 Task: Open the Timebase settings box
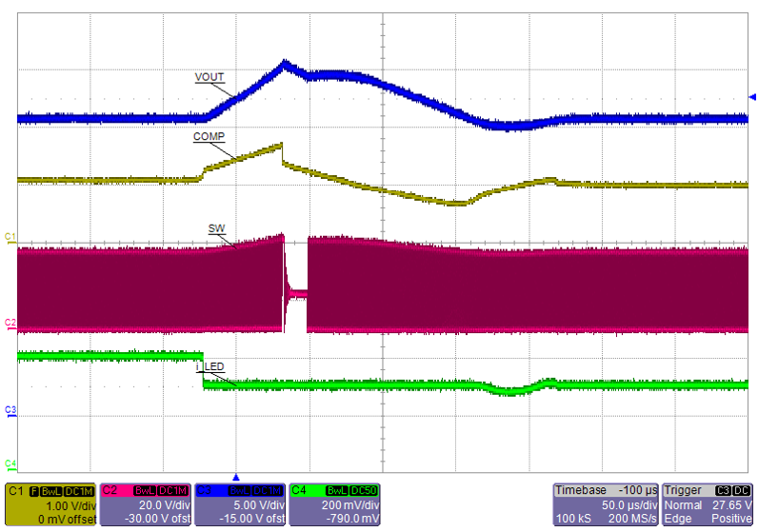point(606,504)
